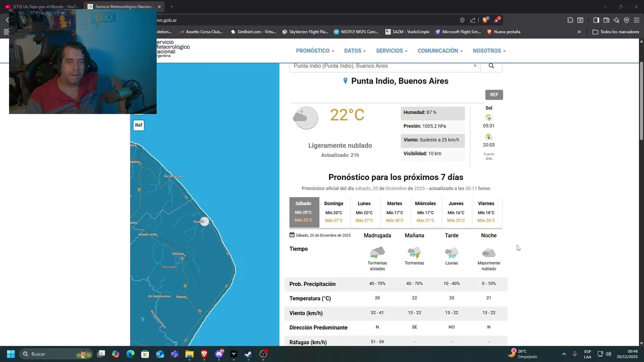Open File Explorer from the taskbar
The image size is (644, 362).
190,354
